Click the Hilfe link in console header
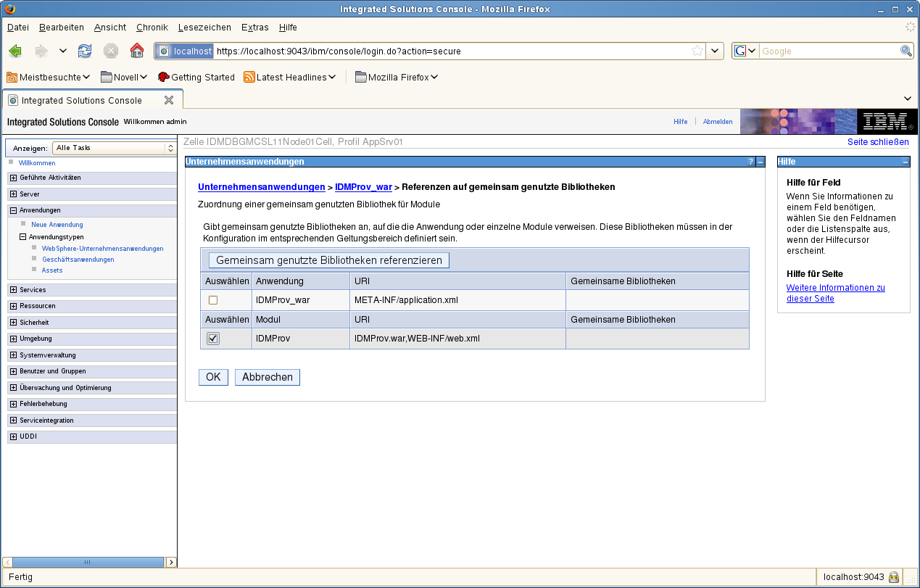 pos(680,122)
